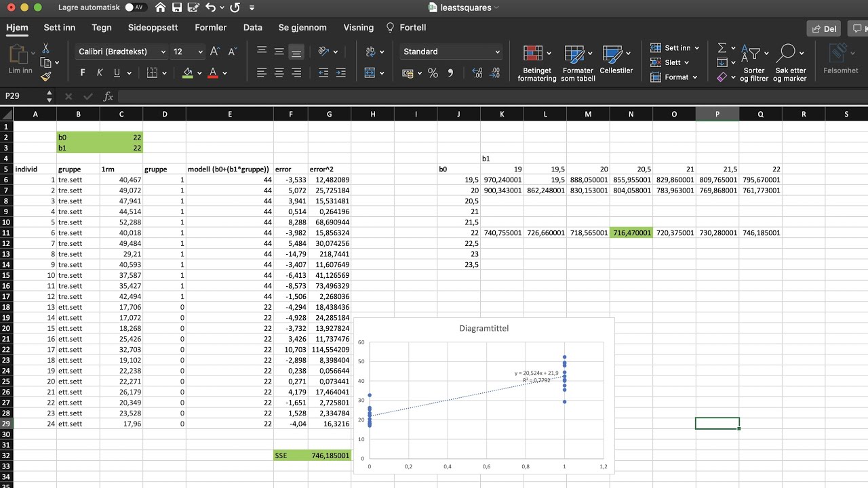Screen dimensions: 868x488
Task: Click the Format Painter brush icon
Action: click(45, 77)
